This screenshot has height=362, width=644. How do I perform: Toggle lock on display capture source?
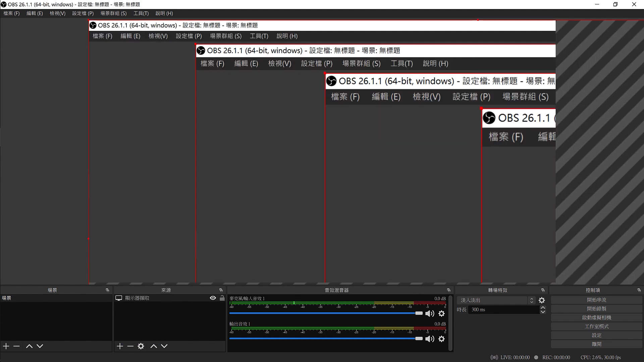coord(222,298)
